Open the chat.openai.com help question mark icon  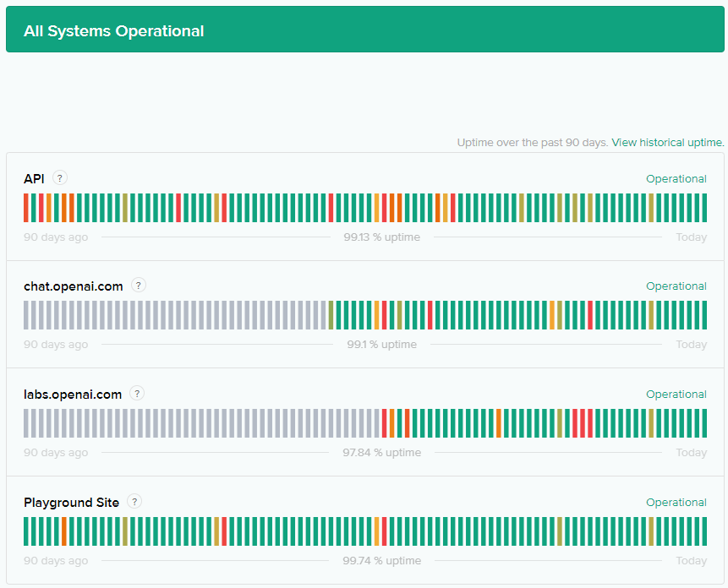pyautogui.click(x=139, y=286)
